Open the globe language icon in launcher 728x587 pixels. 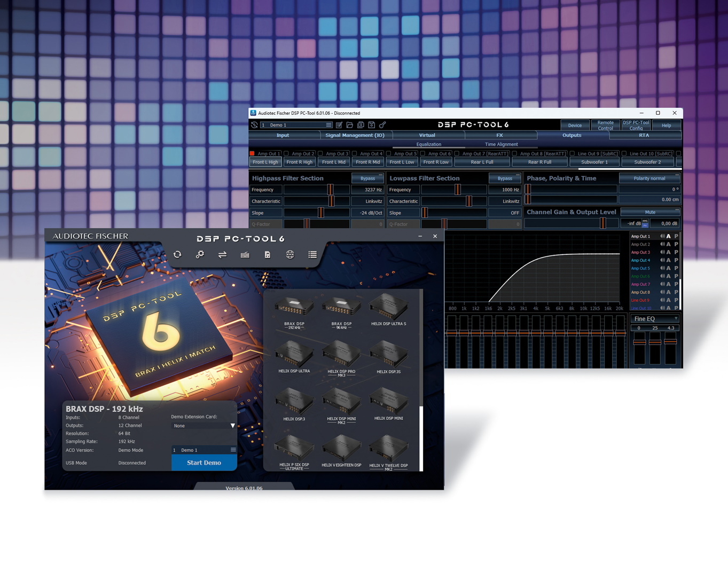pos(290,255)
